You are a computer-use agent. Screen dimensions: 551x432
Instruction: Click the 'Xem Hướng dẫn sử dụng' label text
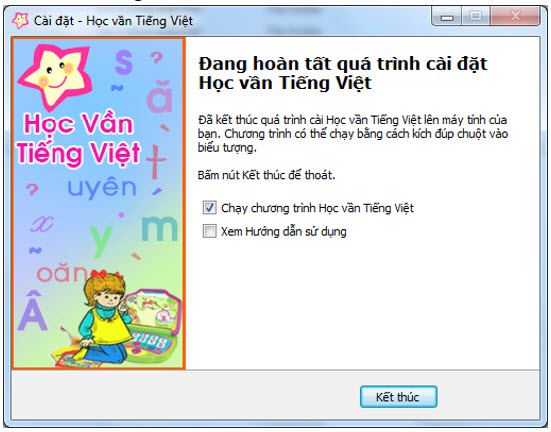[284, 232]
